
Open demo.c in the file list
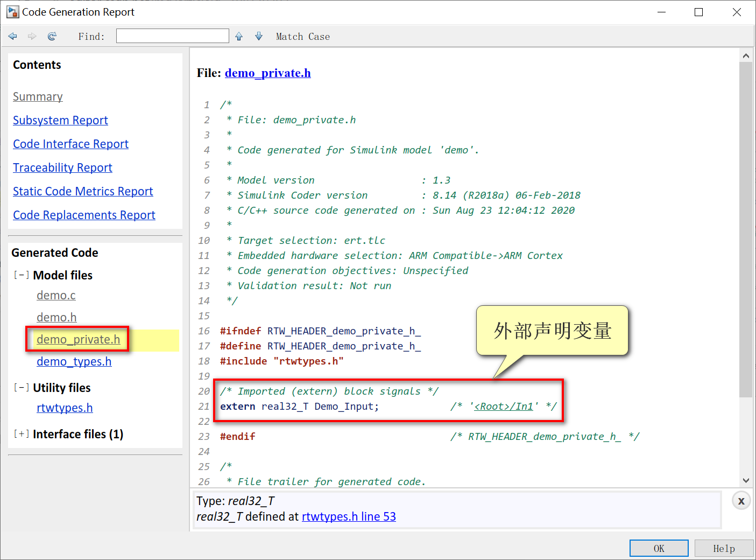point(56,295)
